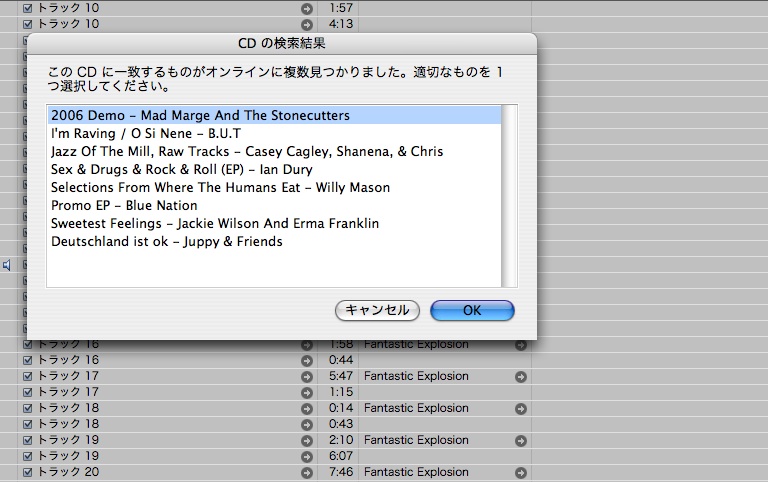Viewport: 768px width, 482px height.
Task: Uncheck トラック 18 with duration 0:14
Action: pyautogui.click(x=28, y=409)
